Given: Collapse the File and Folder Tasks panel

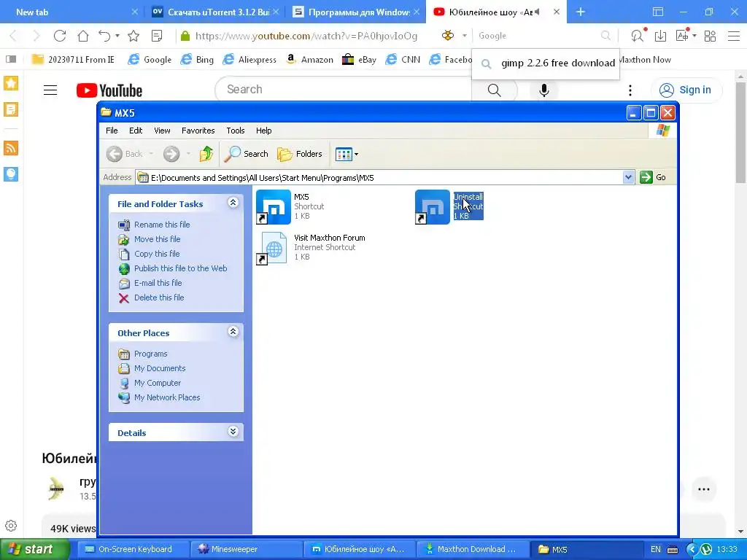Looking at the screenshot, I should coord(233,203).
